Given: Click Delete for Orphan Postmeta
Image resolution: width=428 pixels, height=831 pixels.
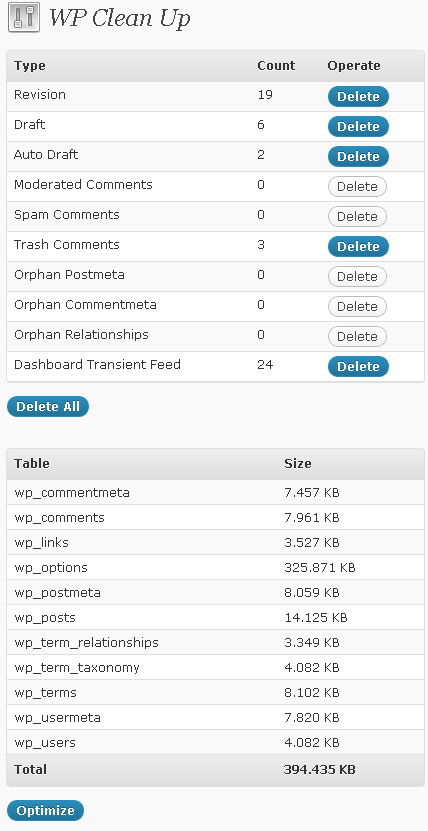Looking at the screenshot, I should click(357, 276).
